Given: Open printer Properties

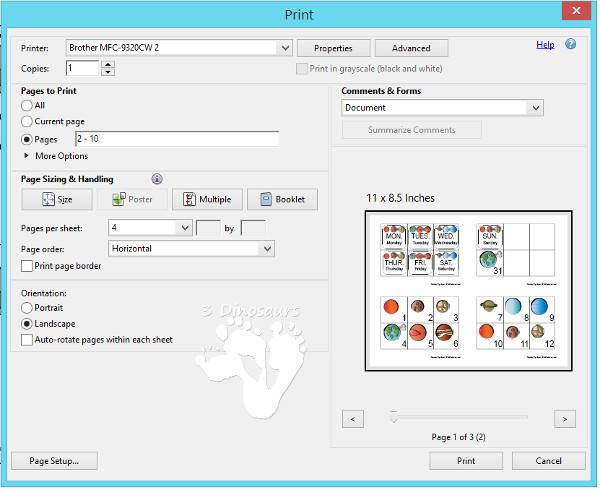Looking at the screenshot, I should 333,48.
